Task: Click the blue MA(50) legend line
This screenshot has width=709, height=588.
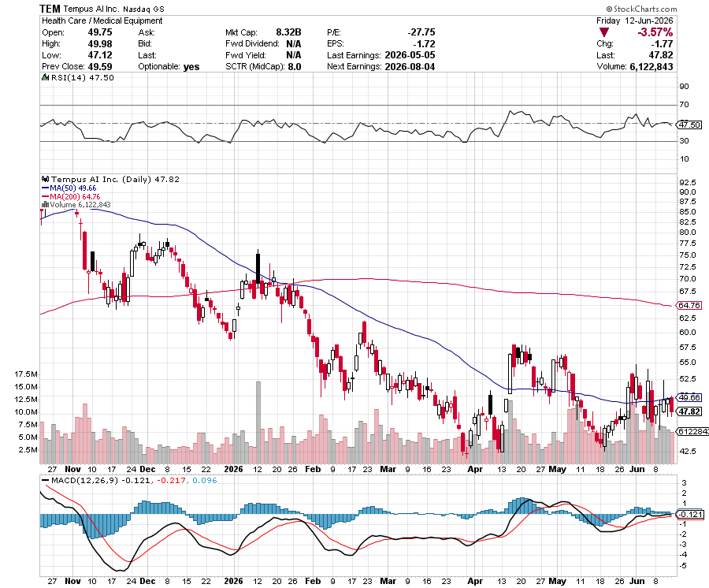Action: [45, 188]
